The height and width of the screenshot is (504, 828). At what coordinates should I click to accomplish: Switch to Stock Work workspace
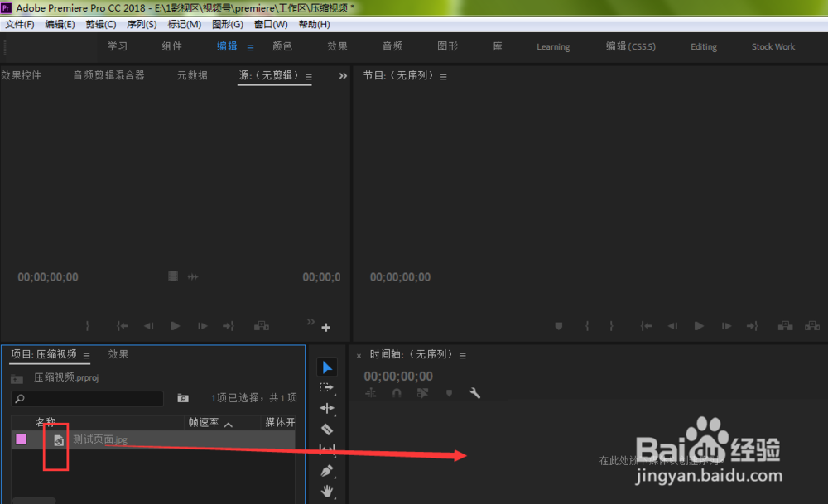point(773,47)
